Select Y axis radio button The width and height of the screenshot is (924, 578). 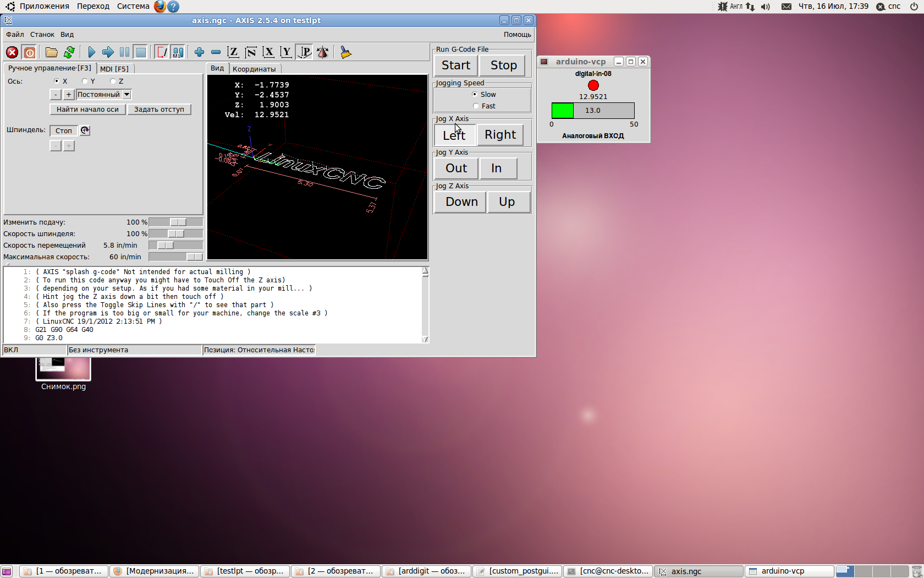[x=85, y=81]
